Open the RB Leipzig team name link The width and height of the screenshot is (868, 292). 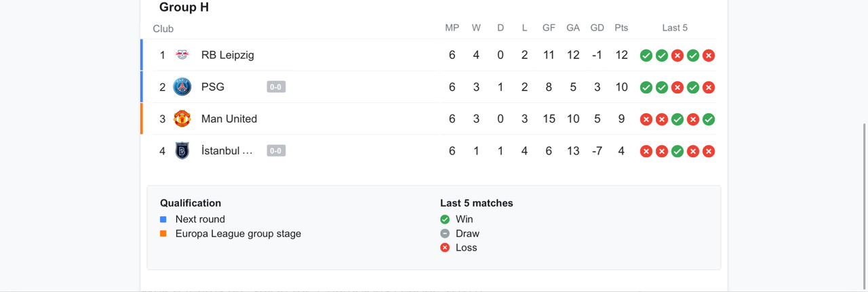(228, 55)
